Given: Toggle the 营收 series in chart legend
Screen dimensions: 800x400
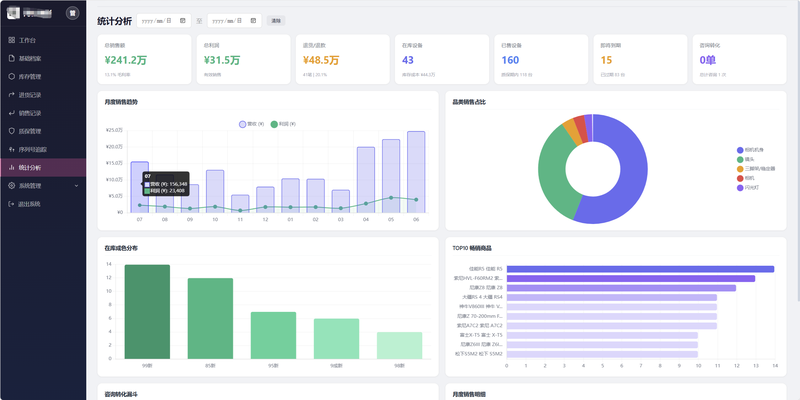Looking at the screenshot, I should click(x=252, y=124).
